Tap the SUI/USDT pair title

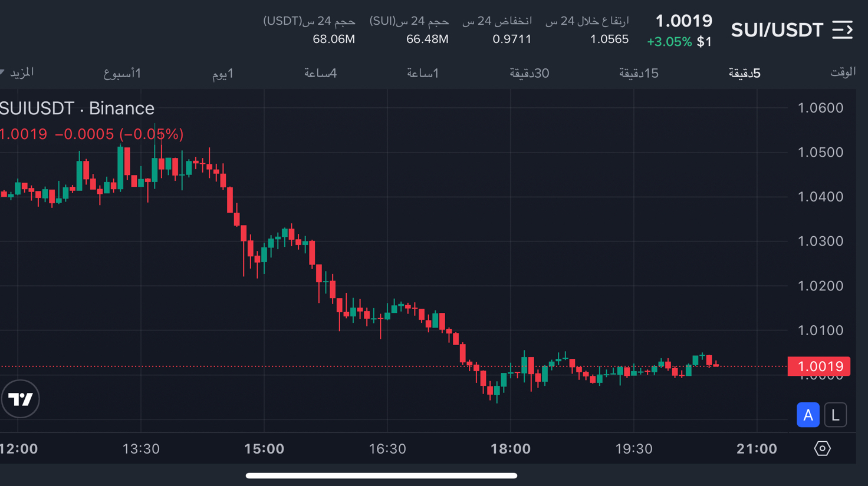(x=777, y=30)
